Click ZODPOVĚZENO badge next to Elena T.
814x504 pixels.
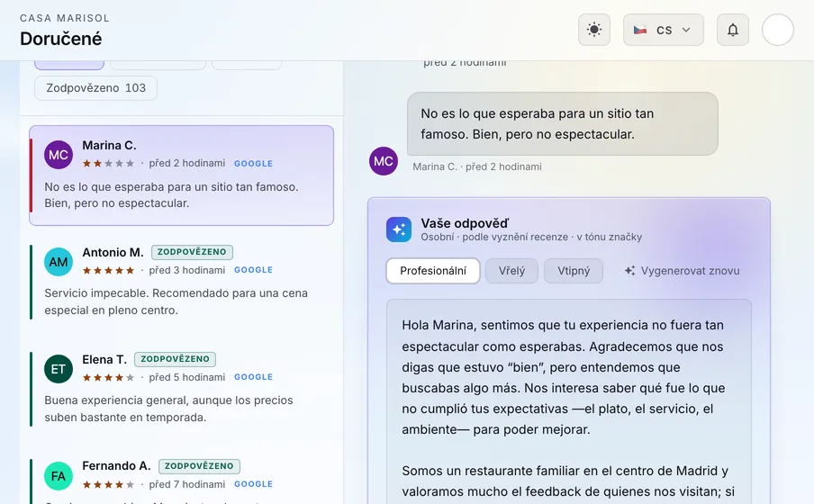(x=175, y=359)
